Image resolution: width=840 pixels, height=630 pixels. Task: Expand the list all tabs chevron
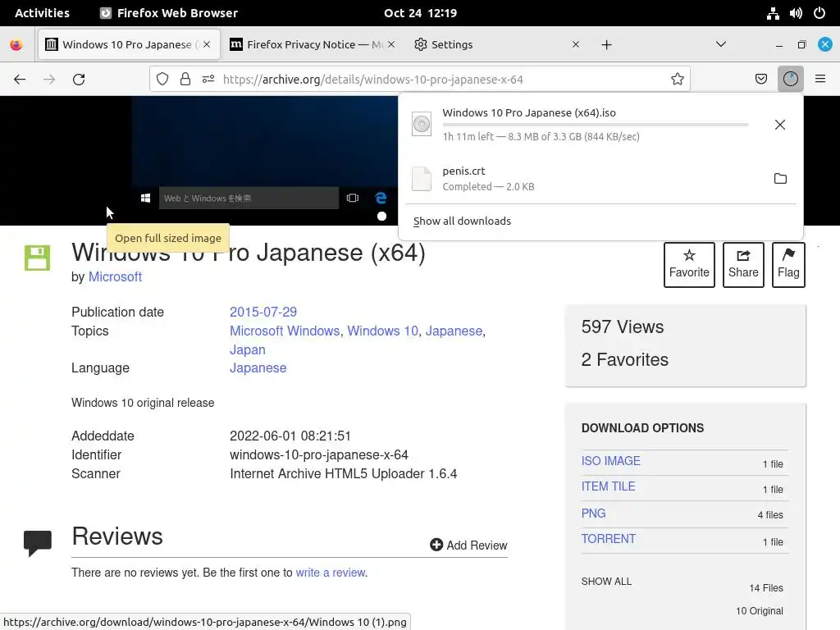pyautogui.click(x=721, y=44)
